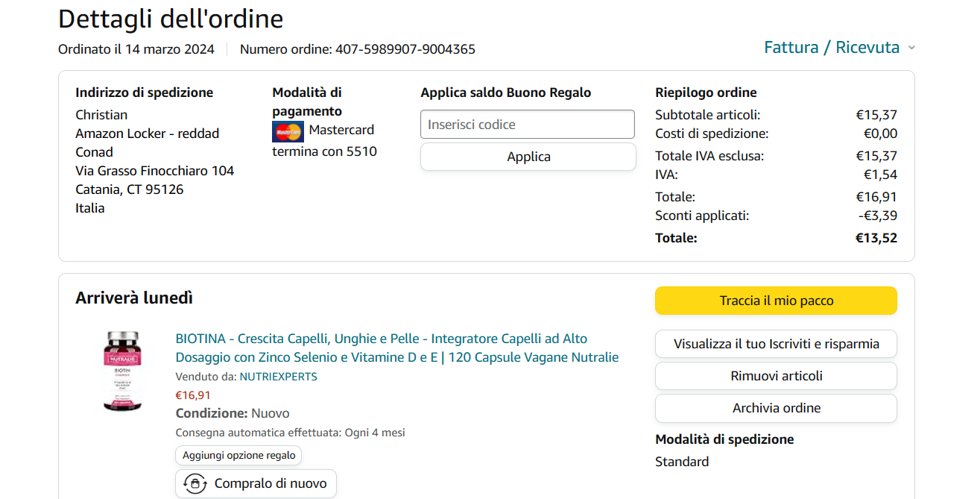Click the Costi di spedizione value €0,00

[x=880, y=134]
